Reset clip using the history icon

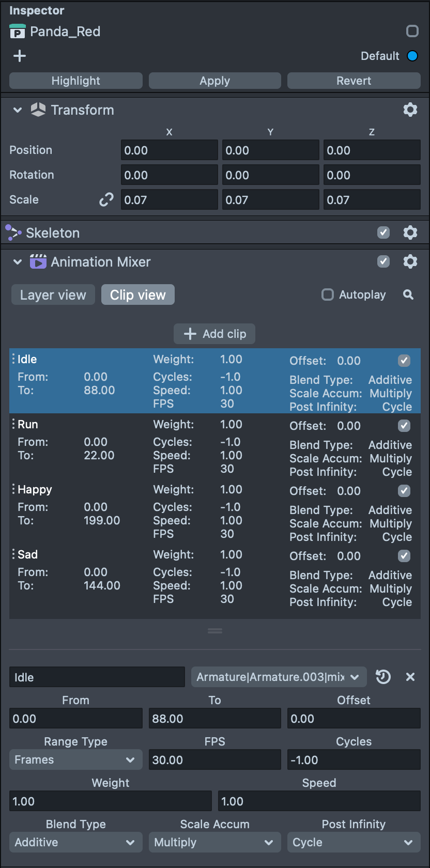click(x=383, y=677)
